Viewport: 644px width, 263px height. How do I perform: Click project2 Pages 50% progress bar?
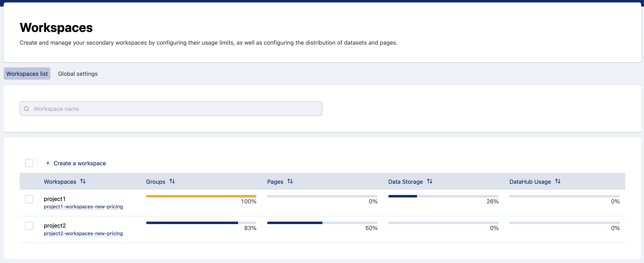point(322,223)
